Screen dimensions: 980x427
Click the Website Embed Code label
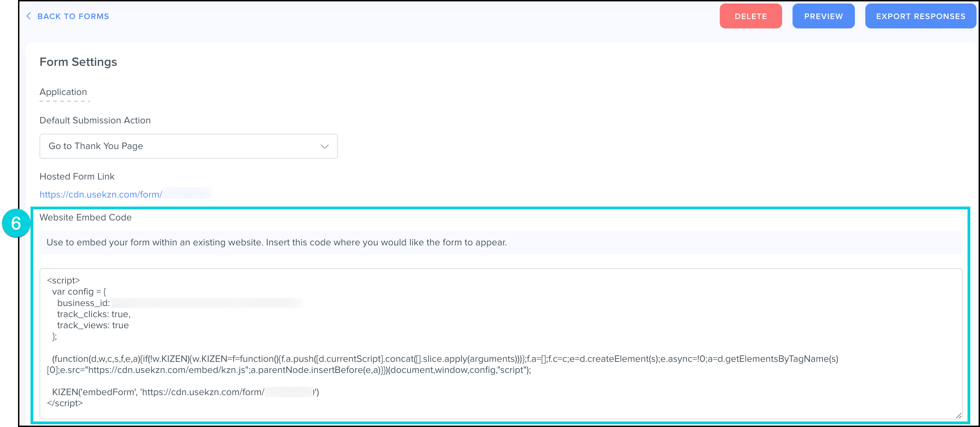86,217
